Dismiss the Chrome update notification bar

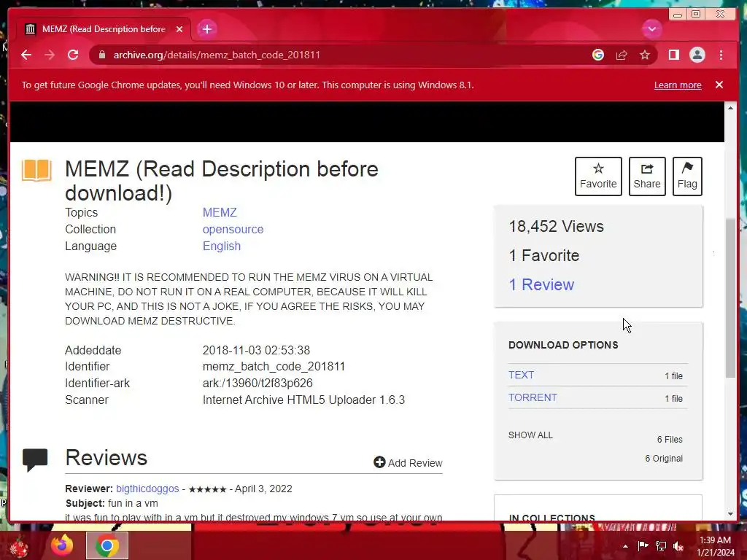click(719, 85)
